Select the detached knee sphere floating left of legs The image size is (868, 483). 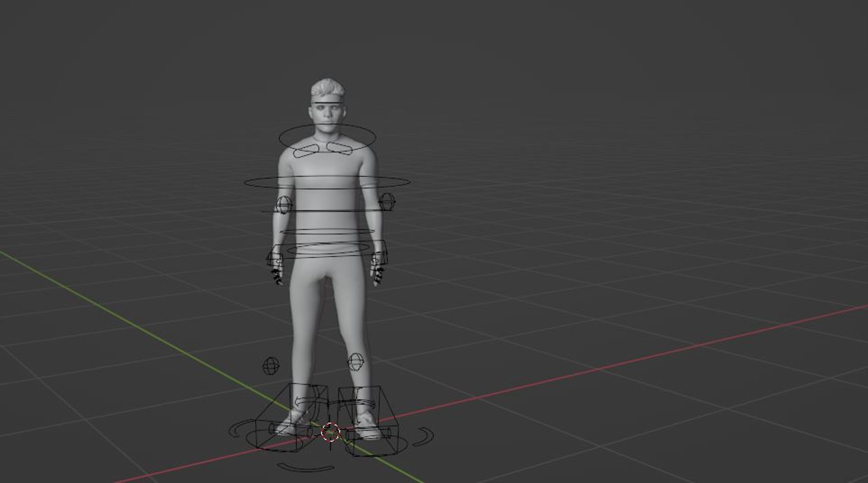pyautogui.click(x=271, y=366)
